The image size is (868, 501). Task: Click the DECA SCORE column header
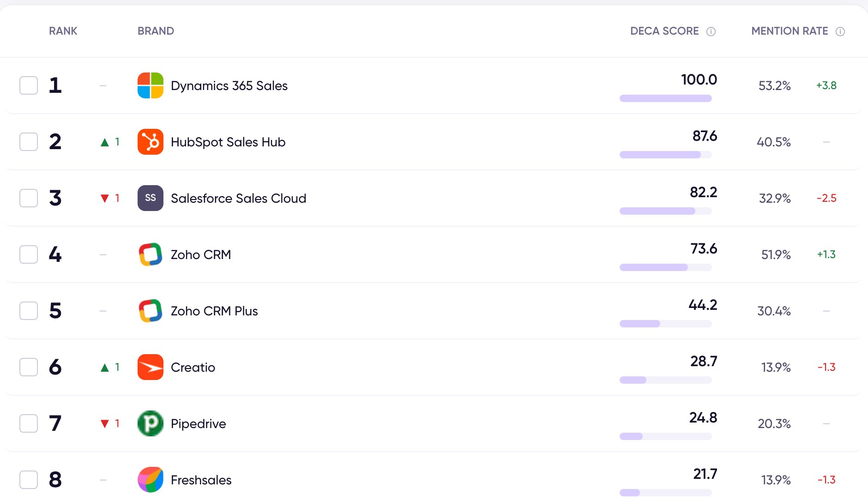[x=664, y=31]
